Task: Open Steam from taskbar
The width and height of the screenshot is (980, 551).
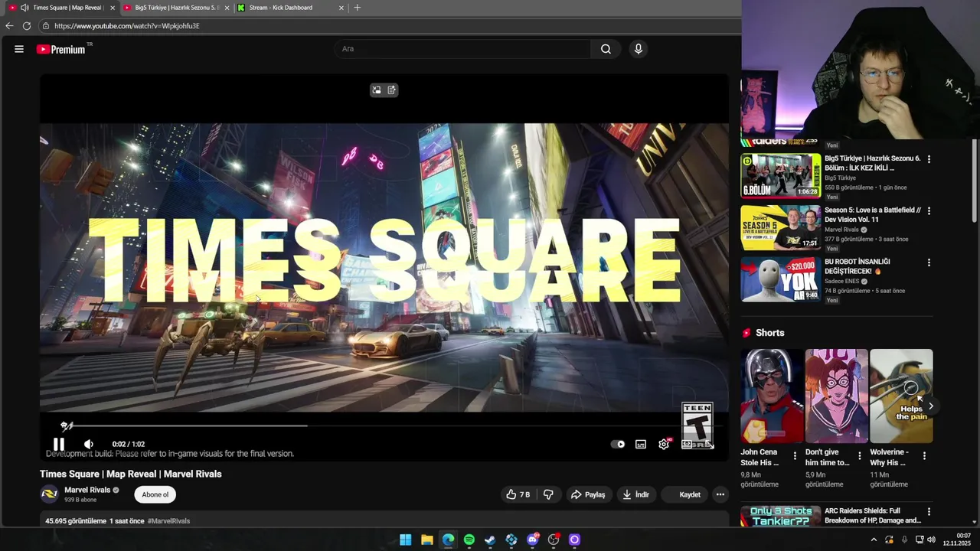Action: point(490,540)
